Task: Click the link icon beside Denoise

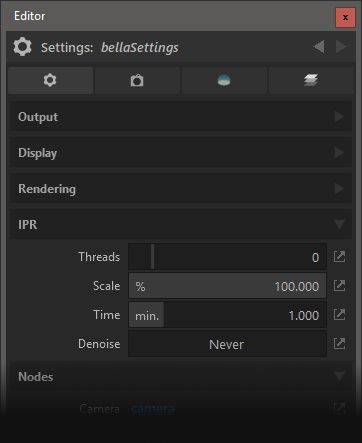Action: (339, 344)
